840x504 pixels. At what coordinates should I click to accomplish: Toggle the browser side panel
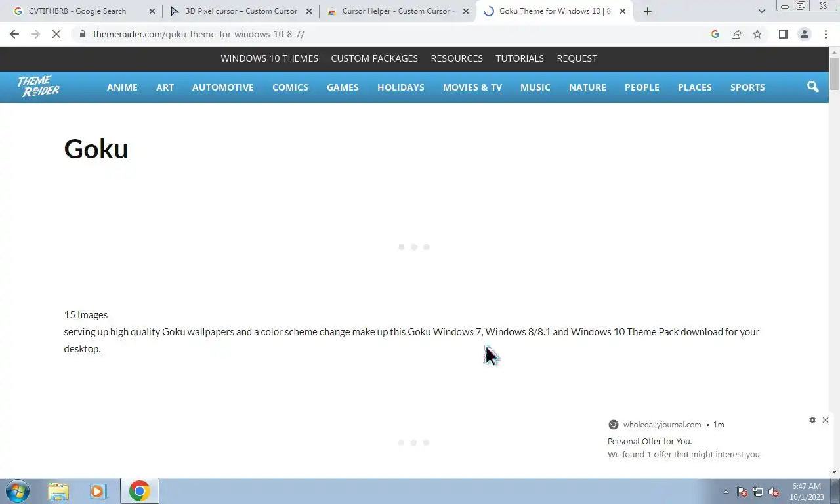(783, 34)
